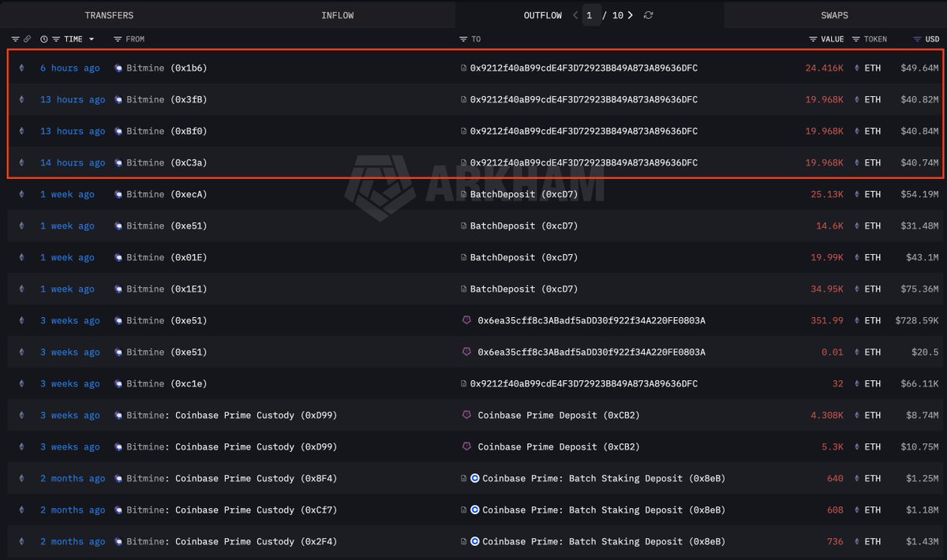Click the USD amount $49.64M
The height and width of the screenshot is (560, 947).
click(x=919, y=68)
